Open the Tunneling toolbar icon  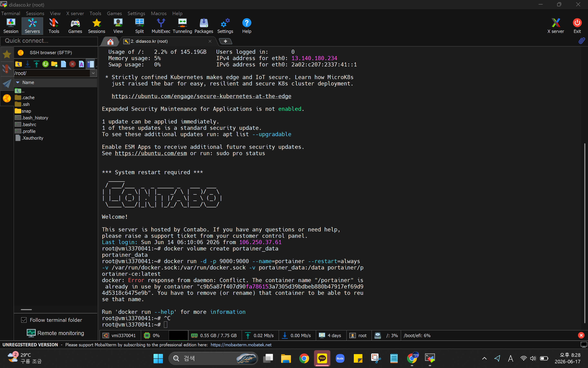182,26
